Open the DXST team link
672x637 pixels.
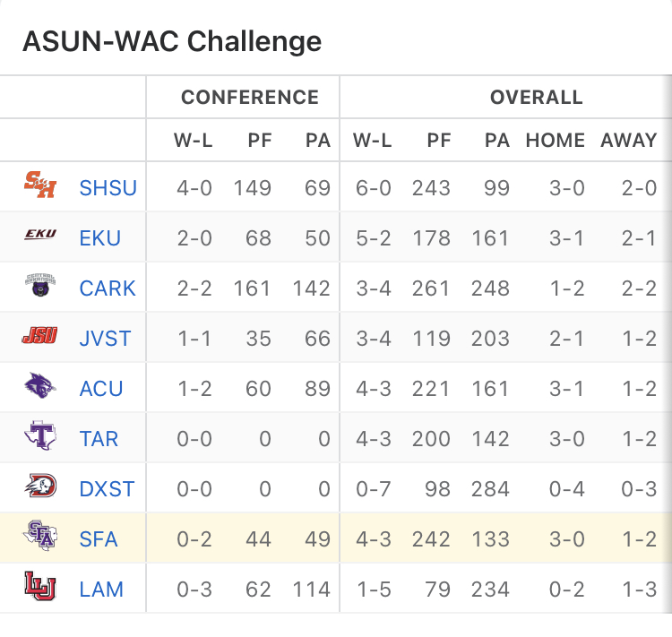[107, 488]
